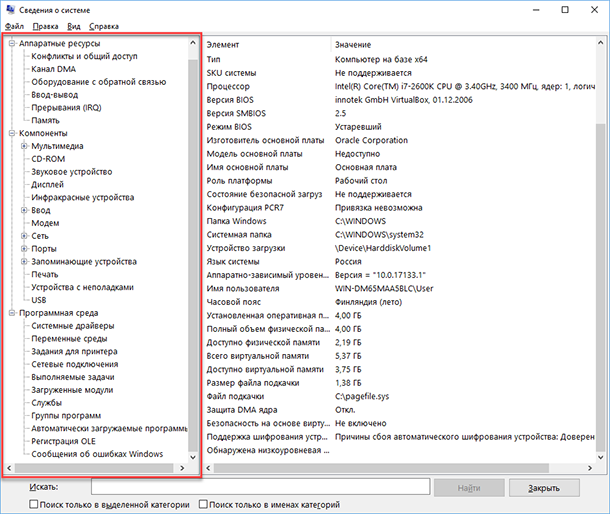Select Канал DMA in the tree

coord(54,69)
